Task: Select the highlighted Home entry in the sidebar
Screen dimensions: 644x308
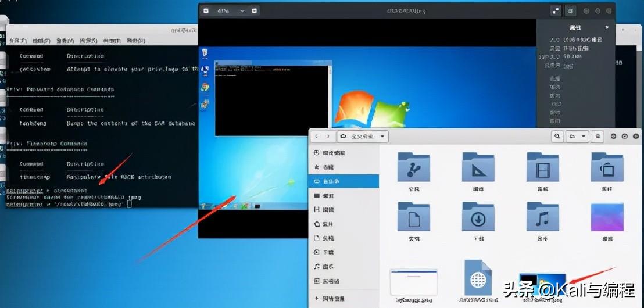Action: 344,181
